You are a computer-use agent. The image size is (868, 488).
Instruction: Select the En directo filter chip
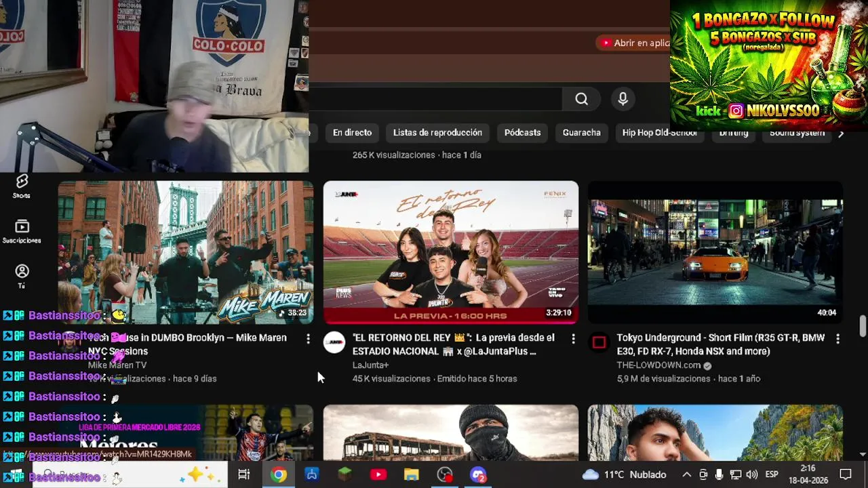[352, 133]
